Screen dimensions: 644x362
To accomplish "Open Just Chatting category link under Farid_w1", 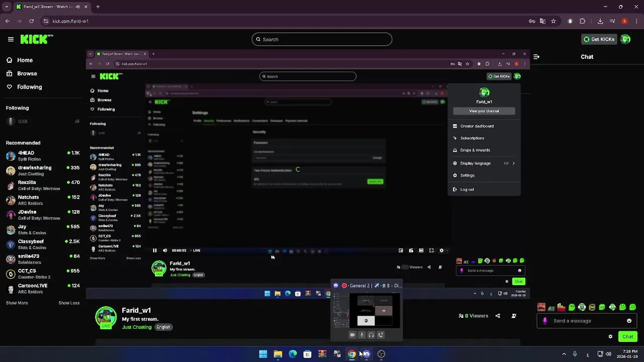I will click(137, 327).
